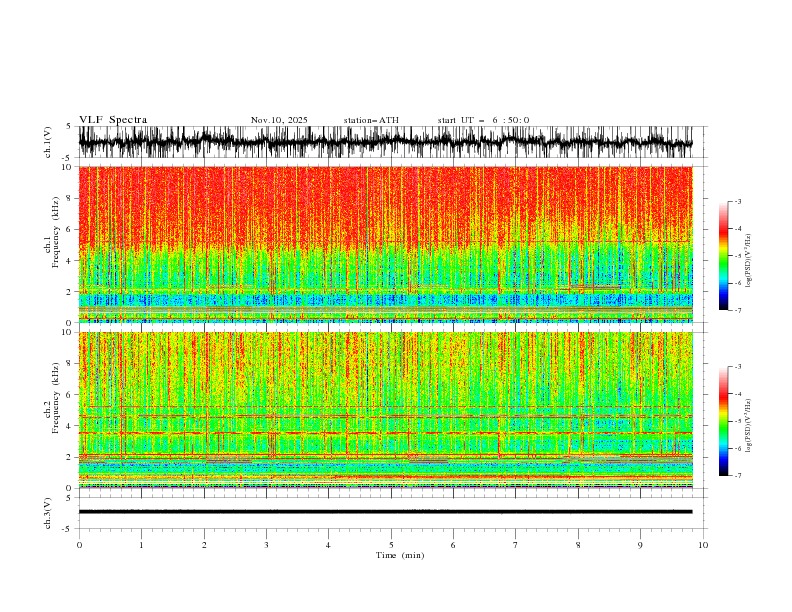Click the '8' kHz tick of ch.1 spectrogram
792x612 pixels.
click(70, 198)
